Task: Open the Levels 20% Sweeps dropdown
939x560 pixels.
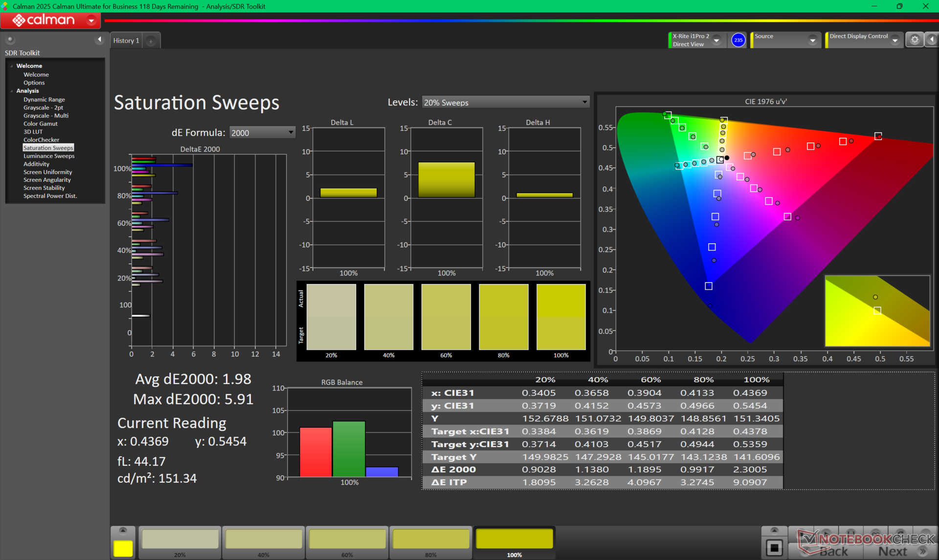Action: click(505, 102)
